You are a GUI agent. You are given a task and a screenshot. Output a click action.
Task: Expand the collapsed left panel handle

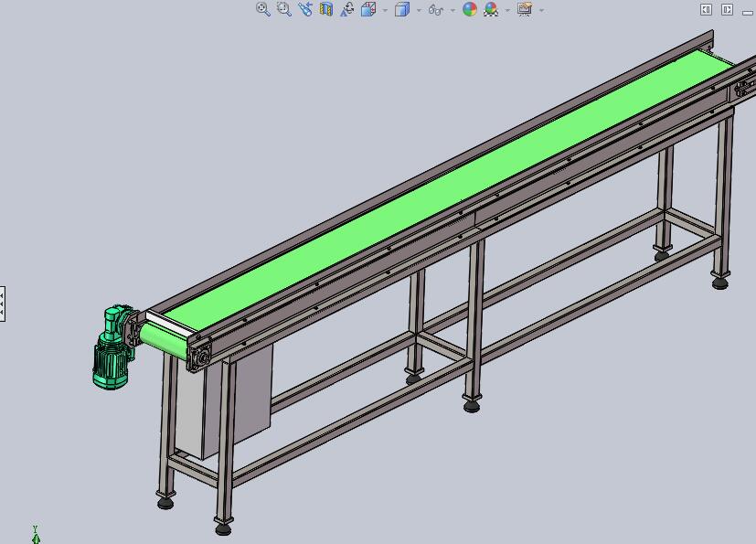(3, 304)
